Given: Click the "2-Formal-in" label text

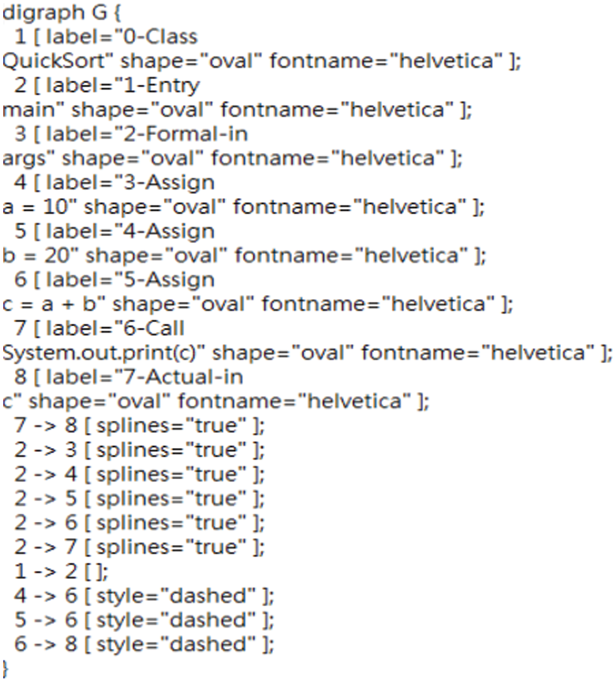Looking at the screenshot, I should pos(184,134).
